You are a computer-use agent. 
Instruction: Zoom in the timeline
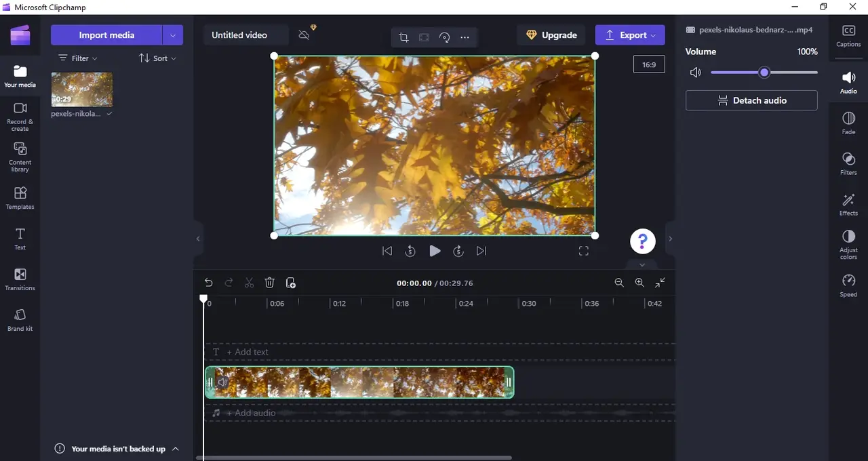click(639, 283)
